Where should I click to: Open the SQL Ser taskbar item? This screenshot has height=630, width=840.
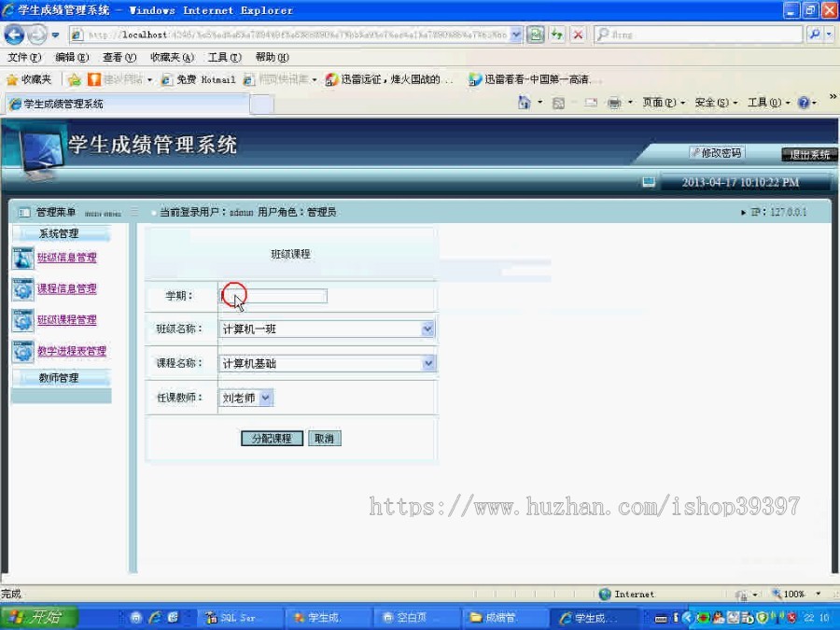pos(239,618)
